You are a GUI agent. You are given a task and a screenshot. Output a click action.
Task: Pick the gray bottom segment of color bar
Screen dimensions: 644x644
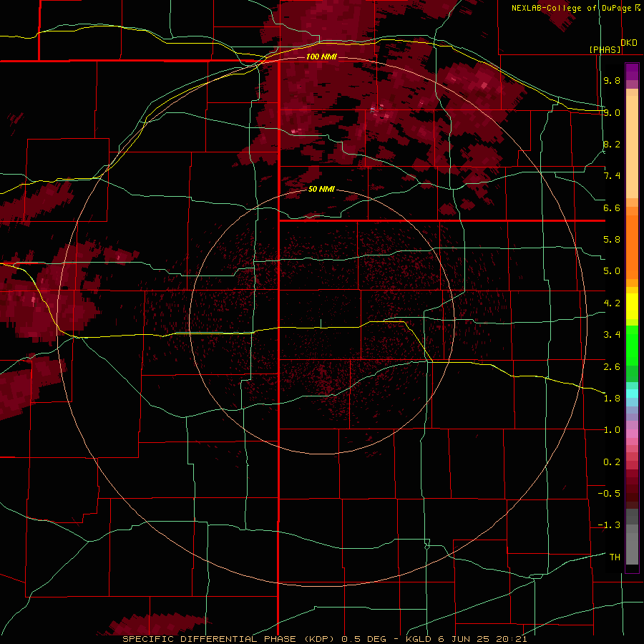click(x=632, y=548)
